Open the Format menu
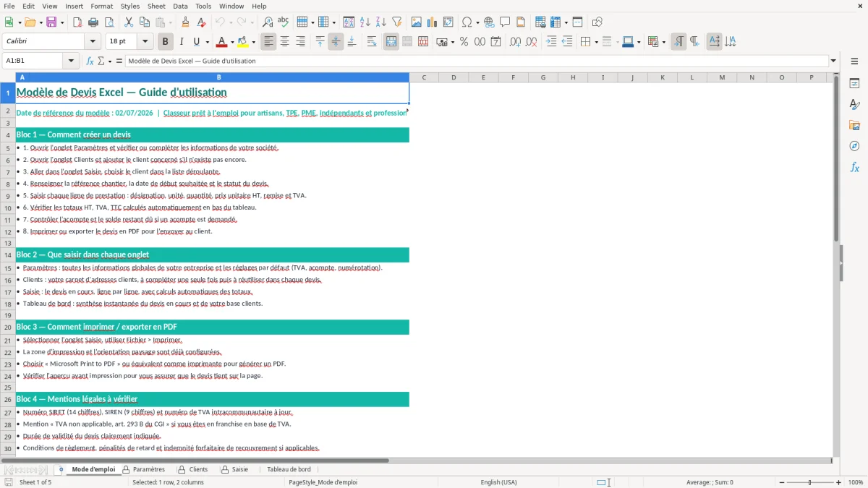 coord(102,6)
